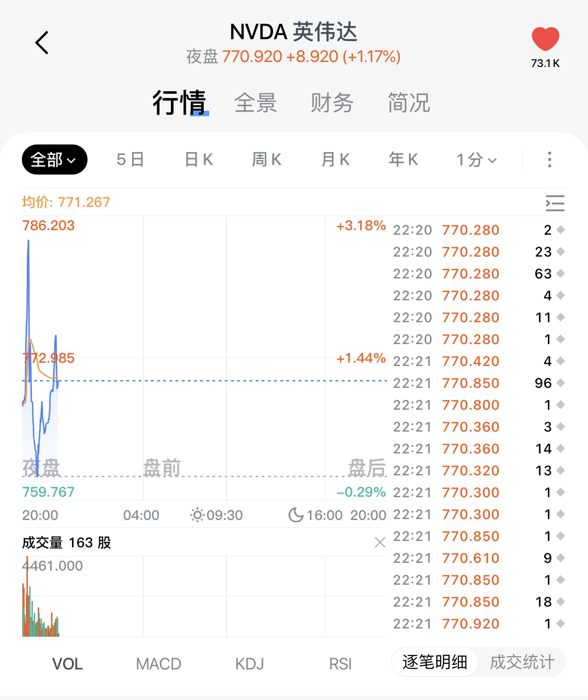The image size is (588, 700).
Task: Open the 全景 overview tab
Action: pos(256,103)
